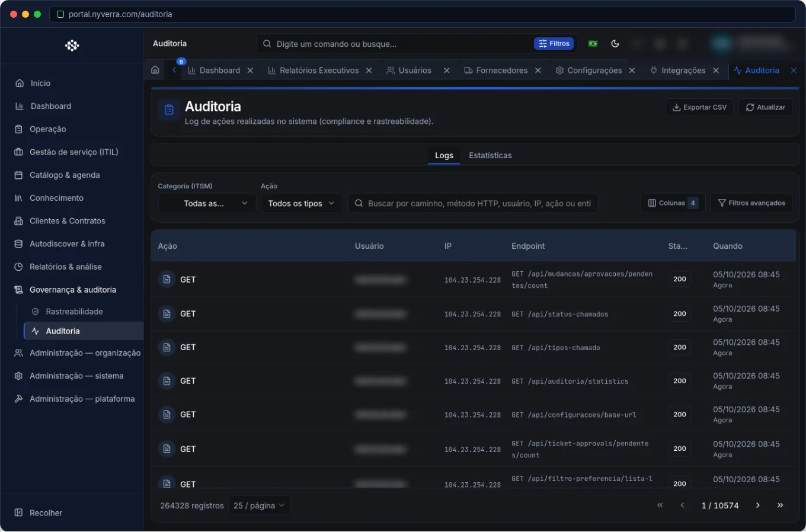806x532 pixels.
Task: Click document icon of tipos-chamado row
Action: pos(167,347)
